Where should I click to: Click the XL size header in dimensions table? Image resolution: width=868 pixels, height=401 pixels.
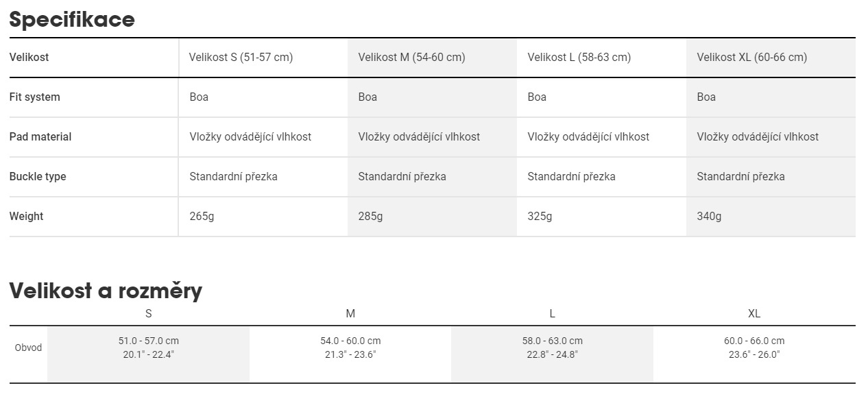(754, 314)
